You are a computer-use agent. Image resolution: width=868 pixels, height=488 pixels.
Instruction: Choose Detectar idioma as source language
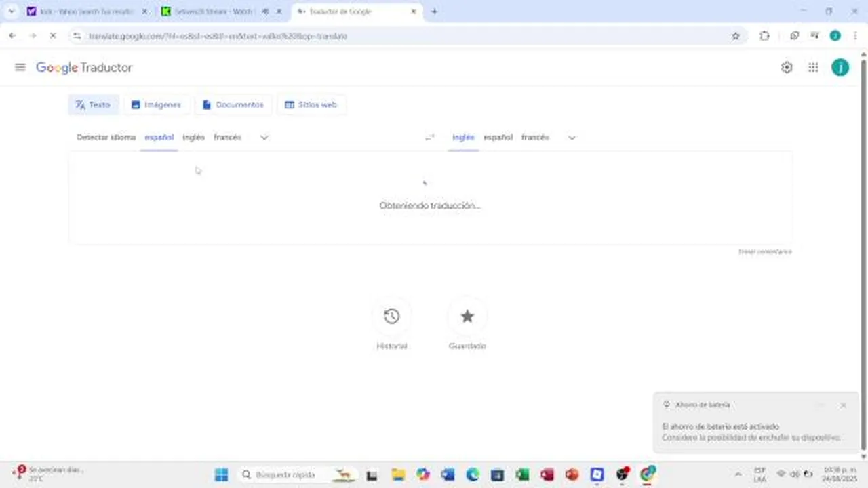click(106, 138)
